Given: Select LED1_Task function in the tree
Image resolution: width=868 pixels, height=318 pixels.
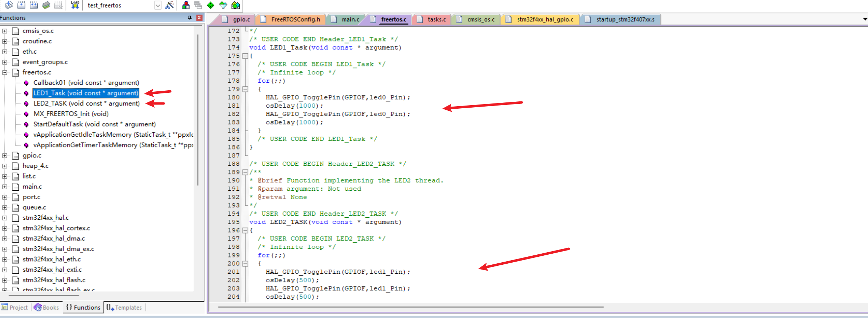Looking at the screenshot, I should (86, 93).
